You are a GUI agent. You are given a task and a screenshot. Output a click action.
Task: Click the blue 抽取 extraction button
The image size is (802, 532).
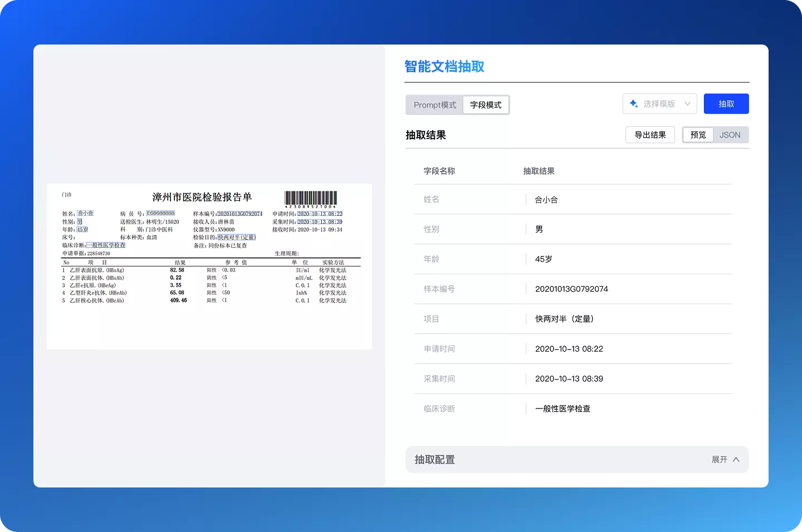(x=726, y=104)
